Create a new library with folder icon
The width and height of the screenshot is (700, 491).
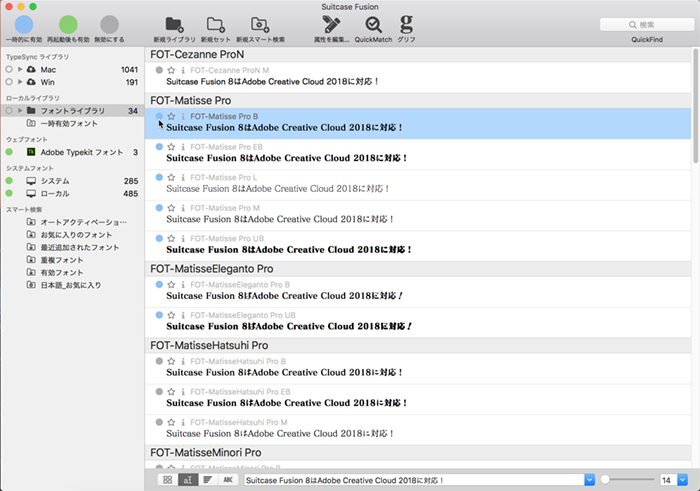pyautogui.click(x=174, y=25)
